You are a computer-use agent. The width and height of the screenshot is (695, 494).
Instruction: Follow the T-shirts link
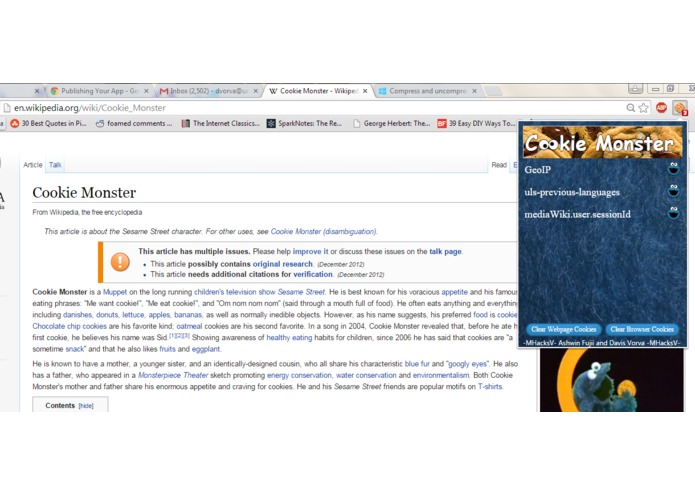pos(490,387)
